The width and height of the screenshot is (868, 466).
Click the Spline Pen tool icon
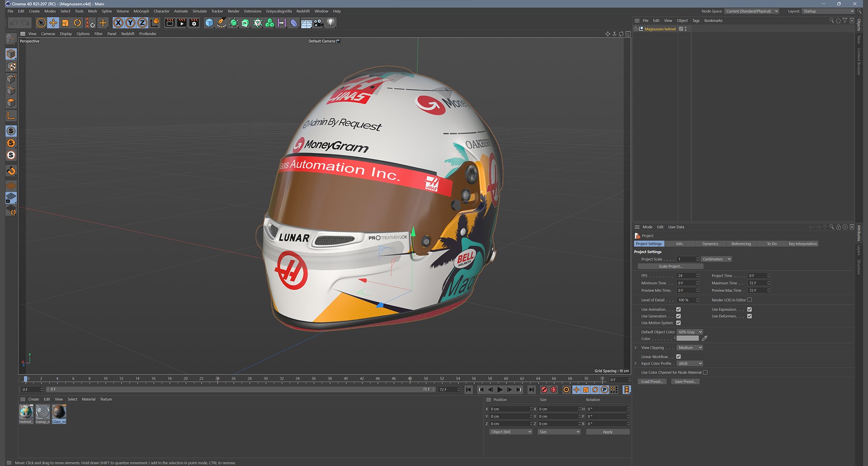(221, 23)
